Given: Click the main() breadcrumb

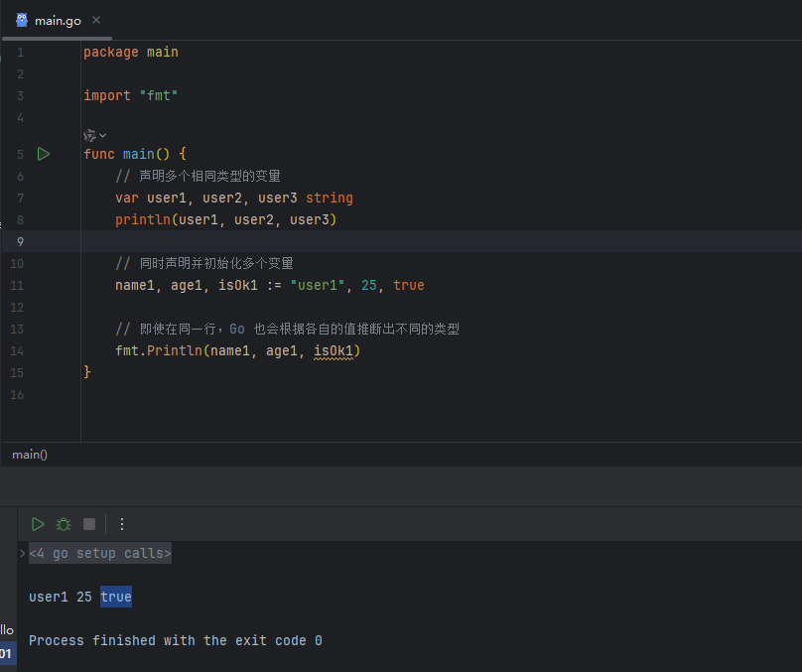Looking at the screenshot, I should 30,455.
